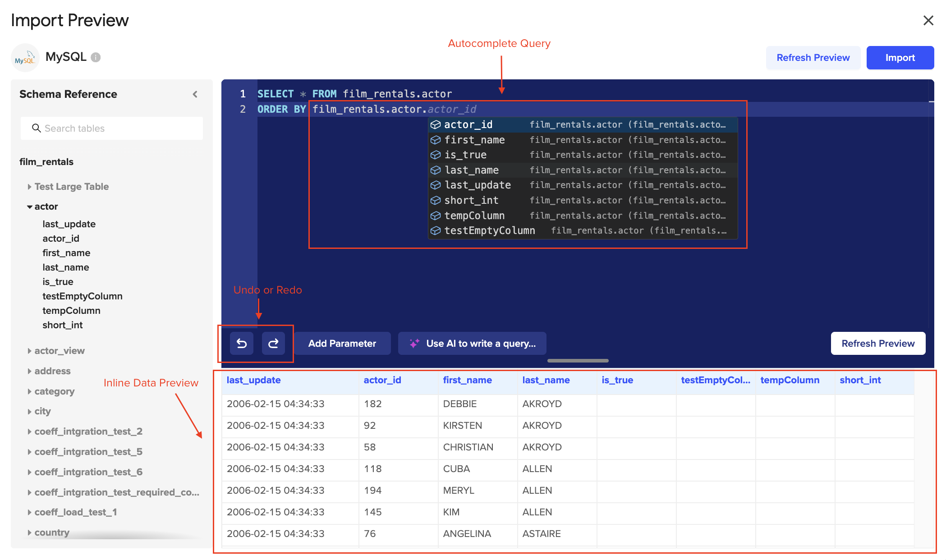Collapse the actor table tree
This screenshot has height=560, width=946.
pos(30,207)
